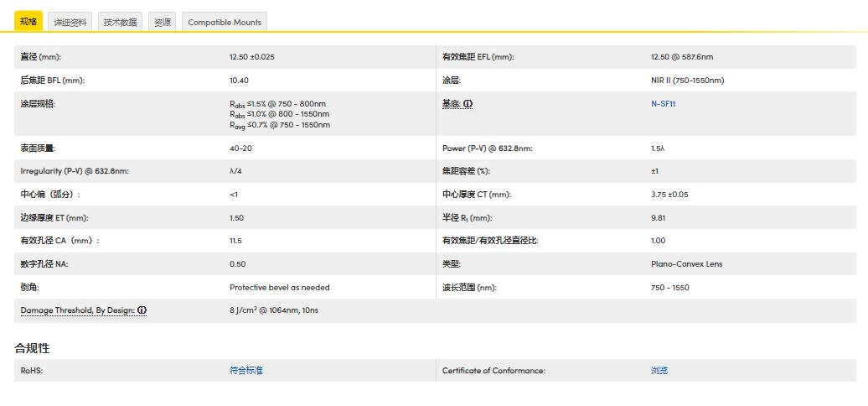Select the surface quality value 40-20
Image resolution: width=868 pixels, height=406 pixels.
240,148
